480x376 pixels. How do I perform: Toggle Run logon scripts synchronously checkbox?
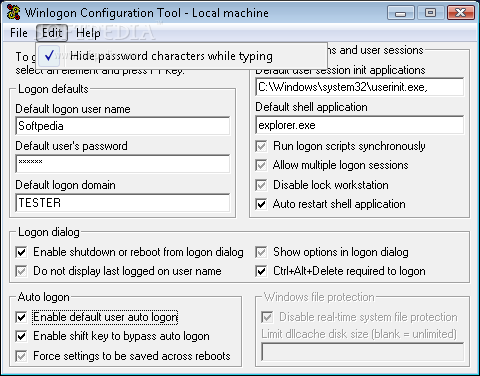(261, 146)
